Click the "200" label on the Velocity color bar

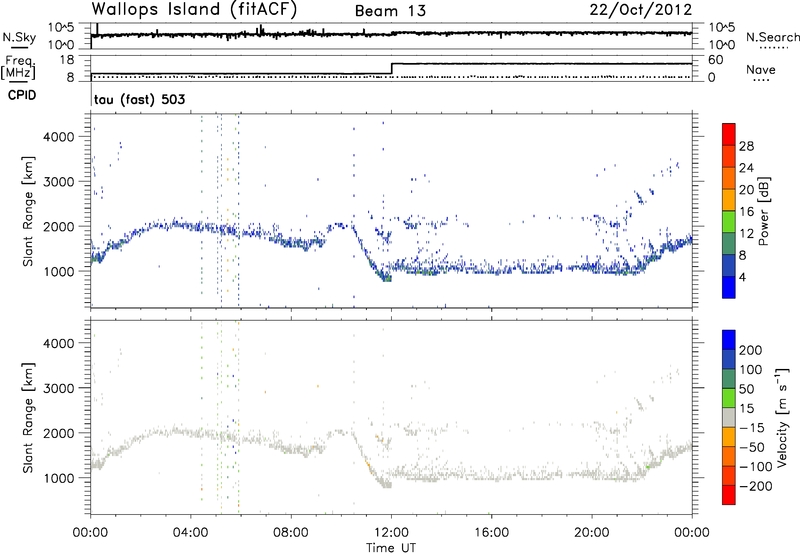(x=751, y=350)
